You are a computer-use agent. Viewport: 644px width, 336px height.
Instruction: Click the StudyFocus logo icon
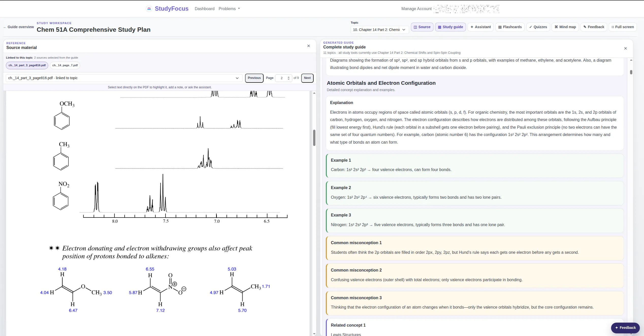(149, 9)
